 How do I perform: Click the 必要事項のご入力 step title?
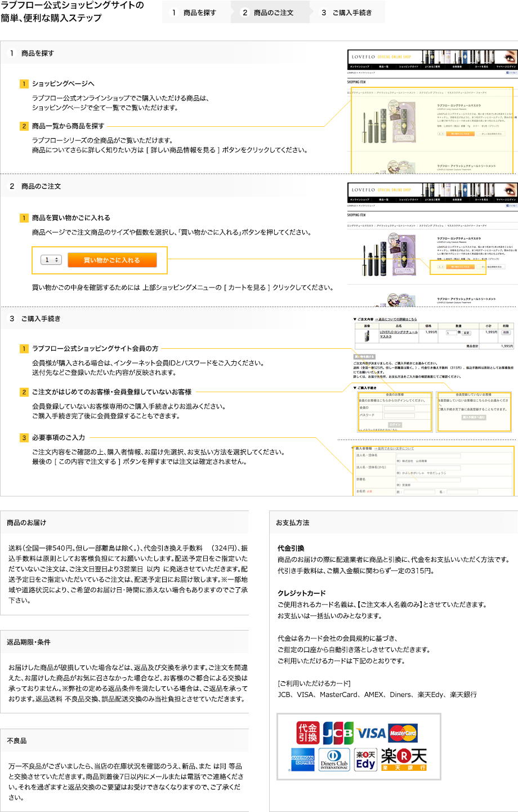tap(59, 437)
